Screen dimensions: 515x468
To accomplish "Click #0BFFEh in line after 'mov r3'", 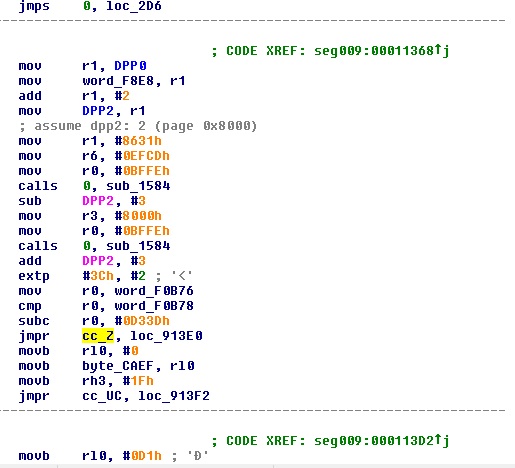I will click(x=142, y=231).
